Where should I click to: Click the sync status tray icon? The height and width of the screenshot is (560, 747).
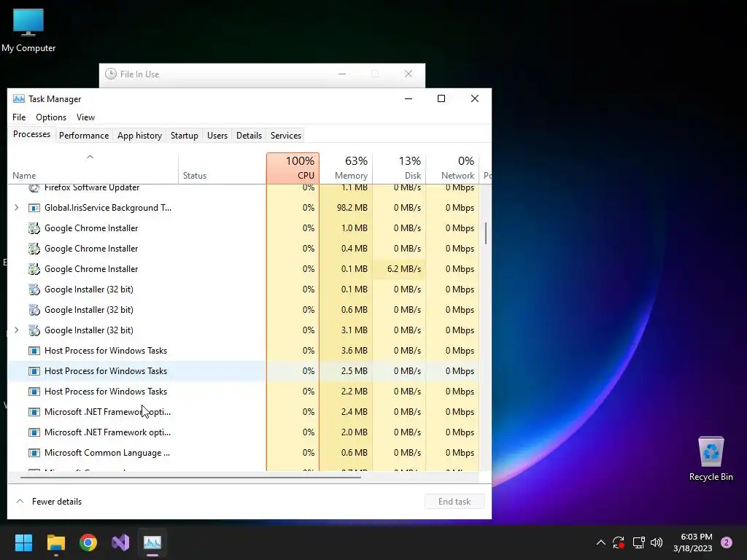(619, 542)
